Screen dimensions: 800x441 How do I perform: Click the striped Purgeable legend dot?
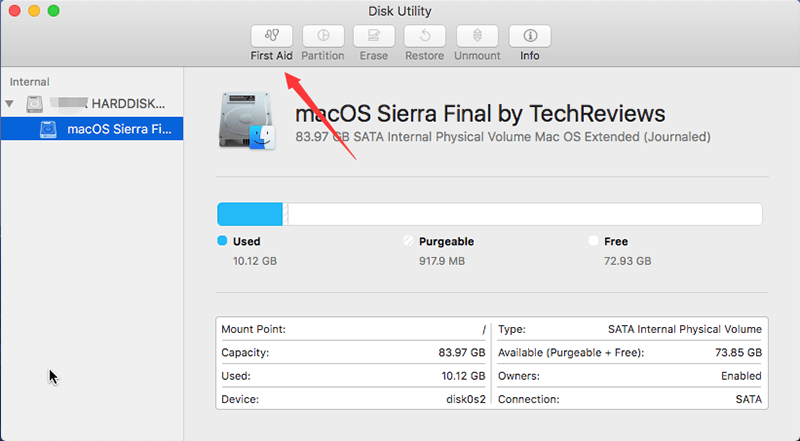408,240
